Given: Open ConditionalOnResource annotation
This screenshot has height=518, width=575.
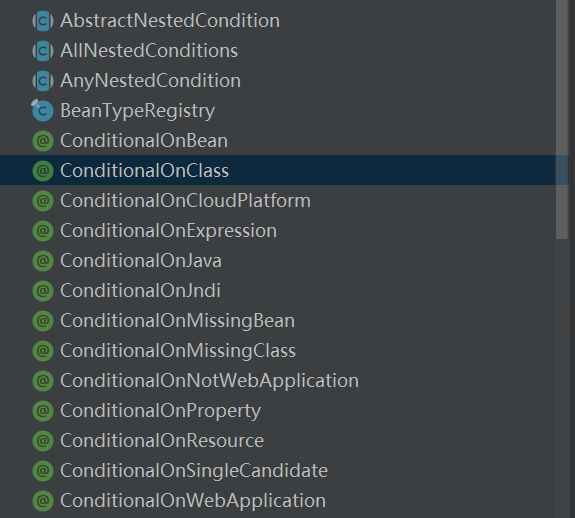Looking at the screenshot, I should coord(162,441).
